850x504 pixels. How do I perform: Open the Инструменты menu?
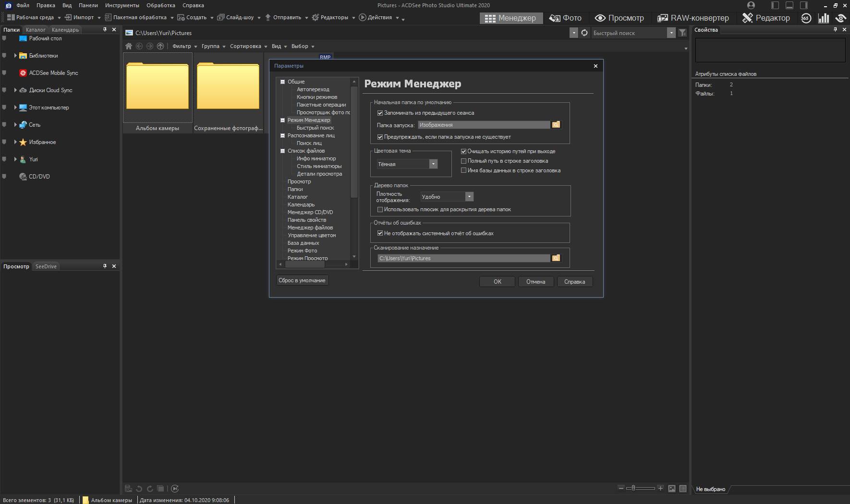(122, 5)
